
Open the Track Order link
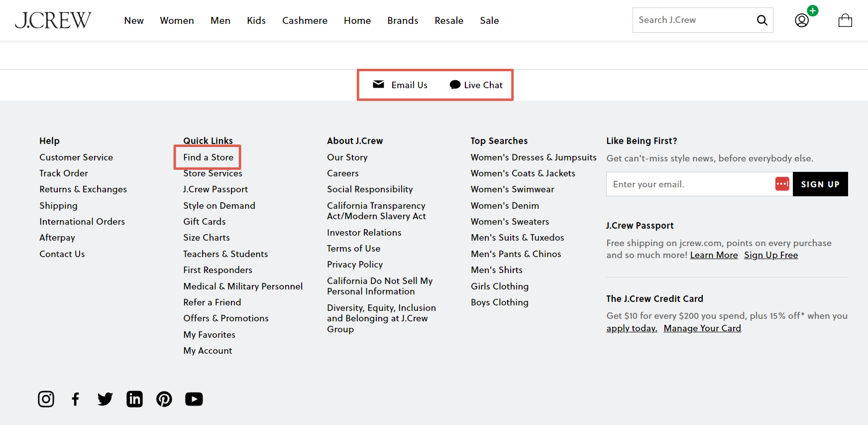[64, 173]
